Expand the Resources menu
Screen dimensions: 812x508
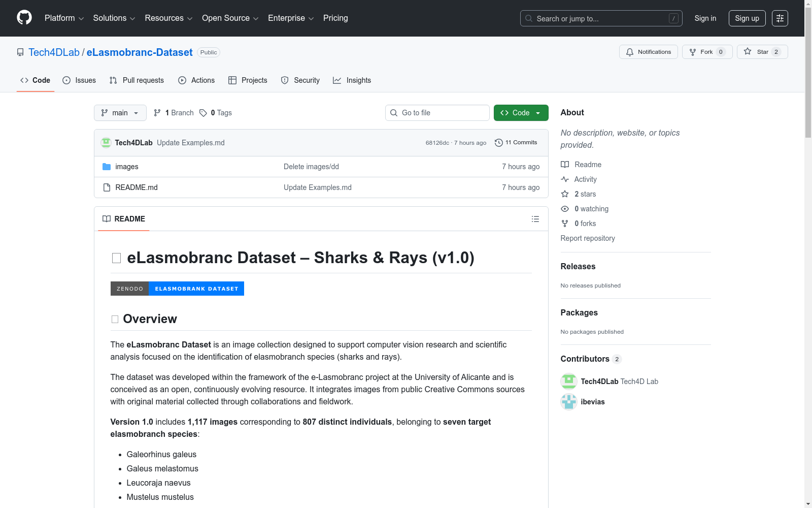coord(168,18)
